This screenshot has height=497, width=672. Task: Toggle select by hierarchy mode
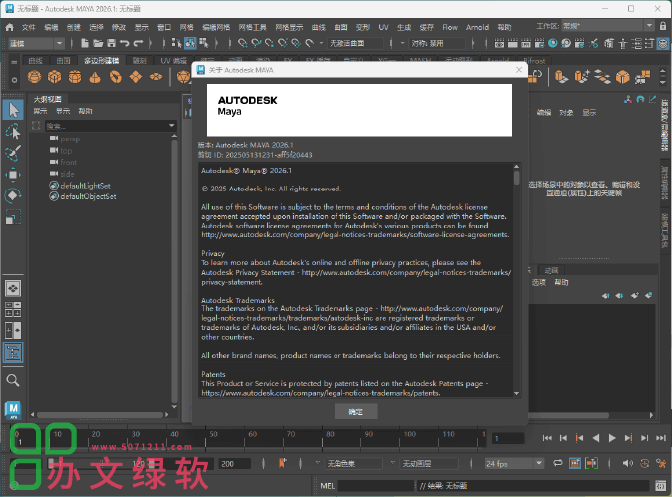(x=176, y=43)
